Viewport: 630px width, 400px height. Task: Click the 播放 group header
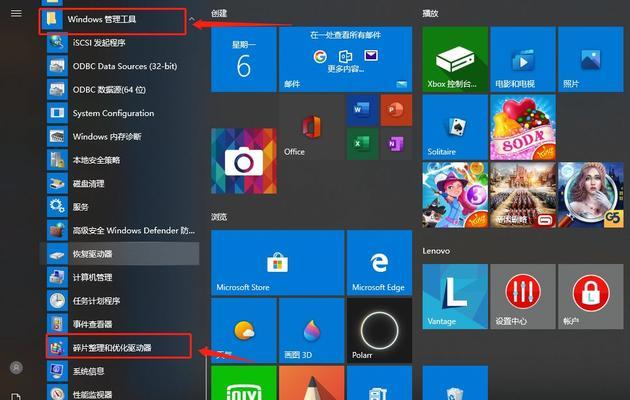[430, 13]
